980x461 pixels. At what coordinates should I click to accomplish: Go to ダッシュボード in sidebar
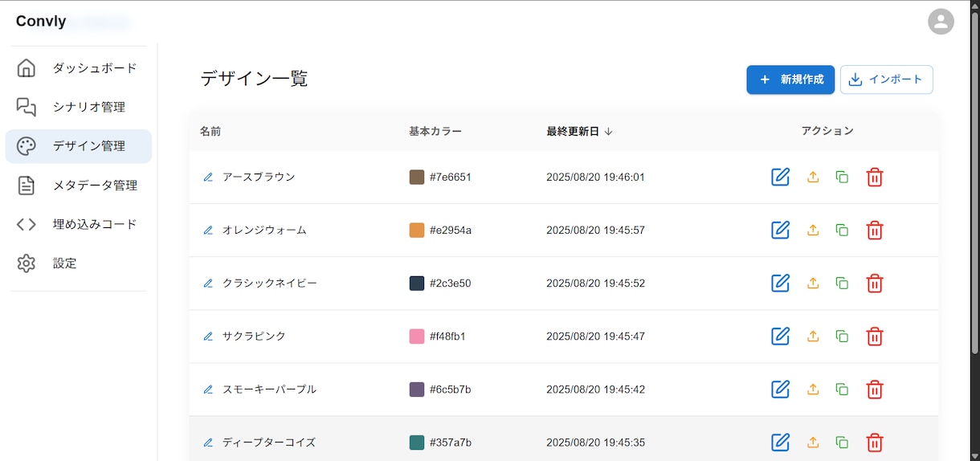pyautogui.click(x=79, y=67)
